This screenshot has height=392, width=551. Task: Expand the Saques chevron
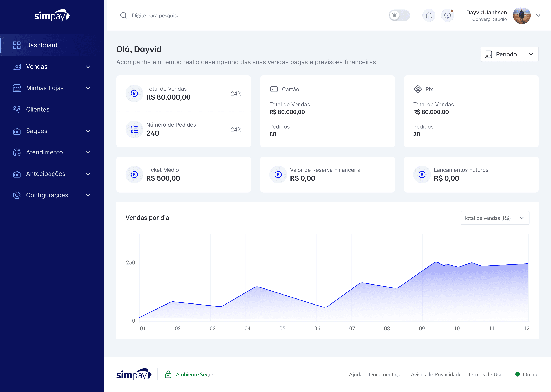(x=88, y=131)
